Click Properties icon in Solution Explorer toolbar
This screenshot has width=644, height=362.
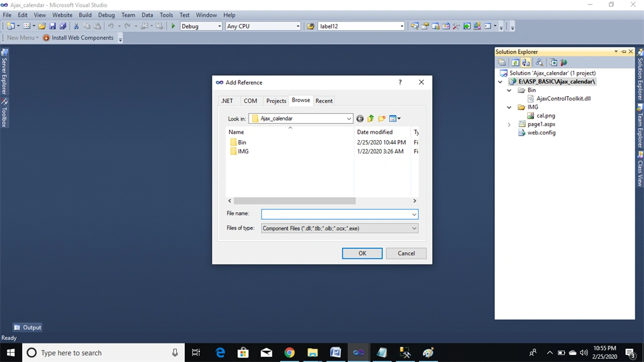[x=502, y=63]
